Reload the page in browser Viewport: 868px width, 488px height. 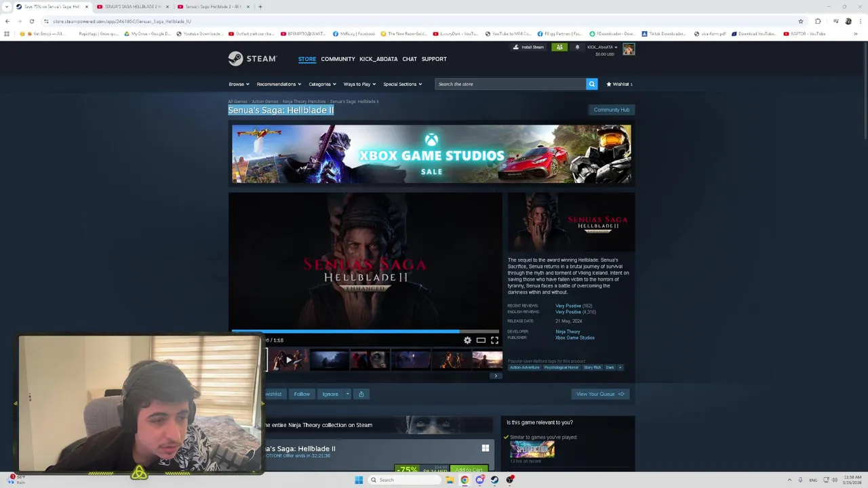click(32, 21)
